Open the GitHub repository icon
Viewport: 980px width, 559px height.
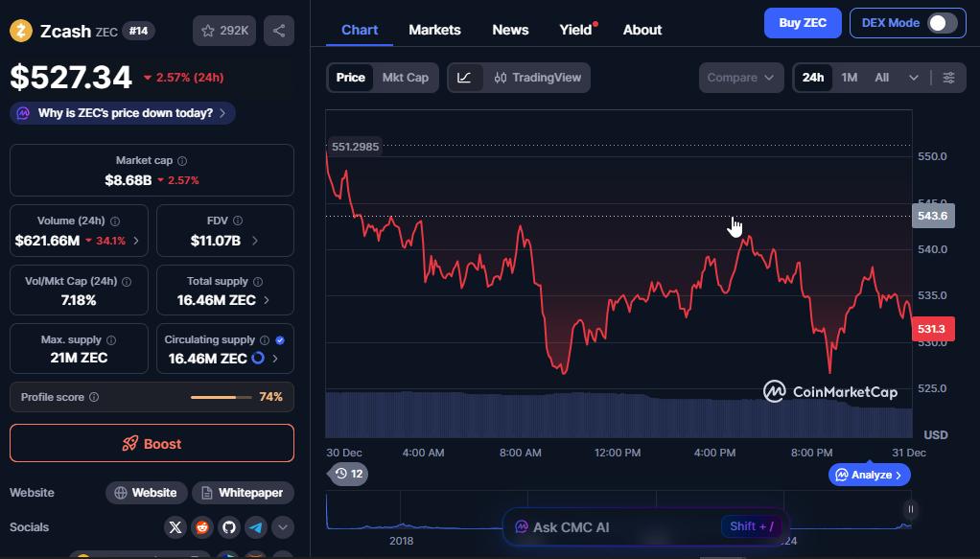point(228,526)
